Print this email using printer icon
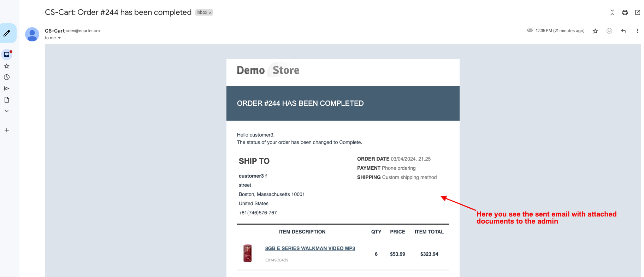Viewport: 644px width, 277px height. pos(625,12)
